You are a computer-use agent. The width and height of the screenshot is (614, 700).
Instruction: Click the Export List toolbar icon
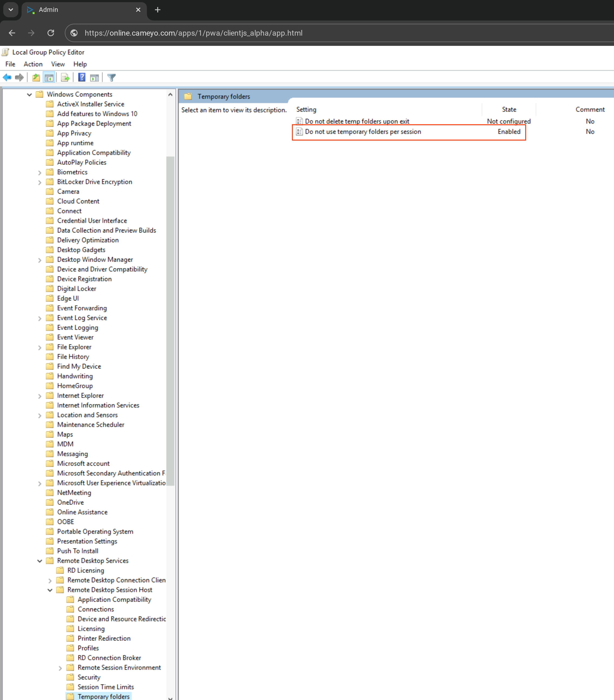pyautogui.click(x=65, y=78)
